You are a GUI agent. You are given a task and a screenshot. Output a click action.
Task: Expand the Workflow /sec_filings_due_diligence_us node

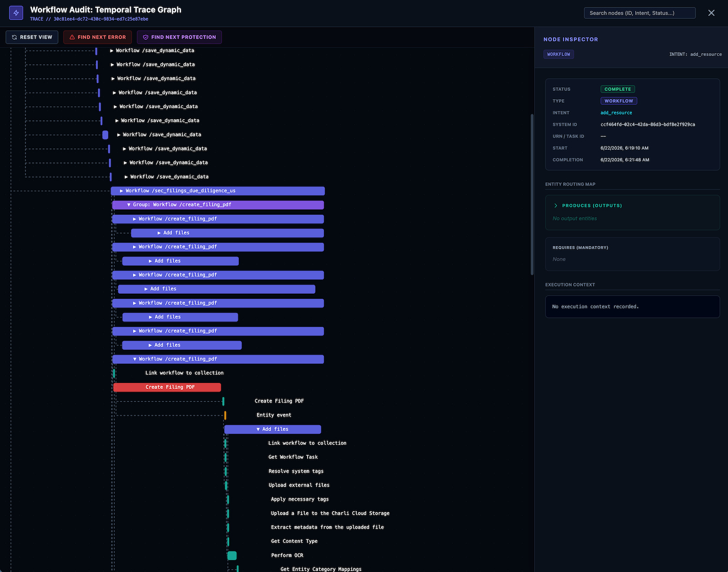tap(121, 191)
